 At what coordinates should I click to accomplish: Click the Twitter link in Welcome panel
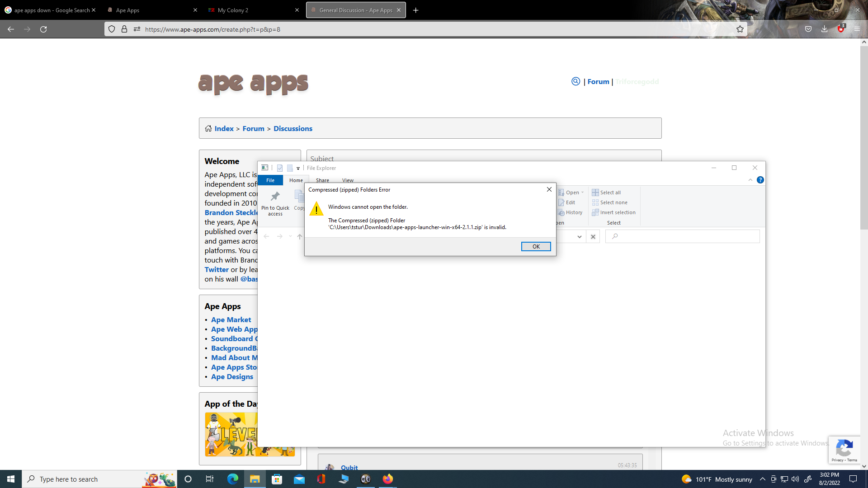217,270
